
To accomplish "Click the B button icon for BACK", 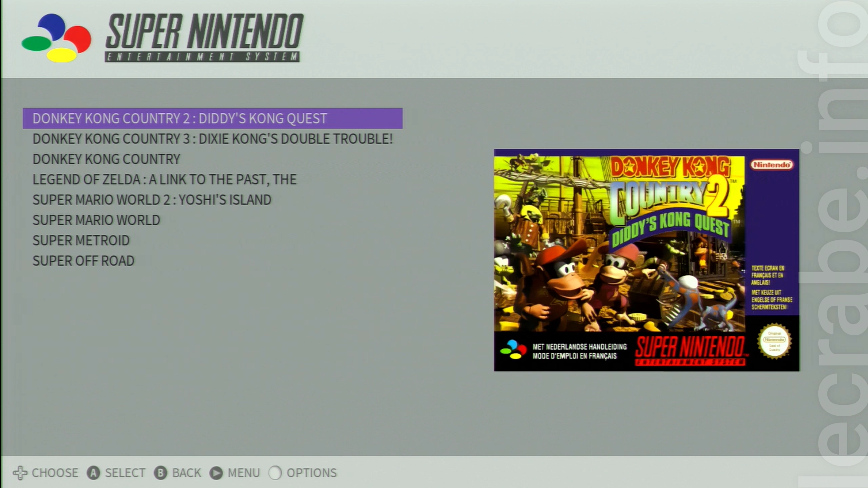I will tap(160, 473).
